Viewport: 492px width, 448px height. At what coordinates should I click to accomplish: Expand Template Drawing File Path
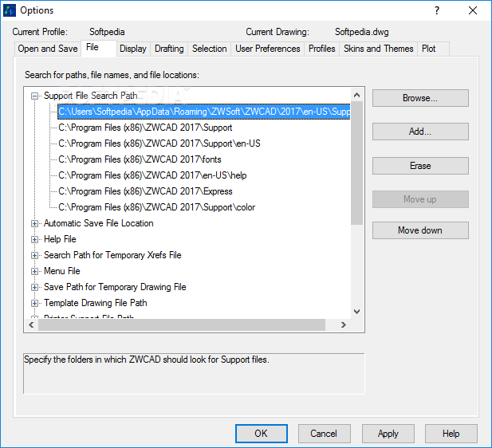pos(34,304)
